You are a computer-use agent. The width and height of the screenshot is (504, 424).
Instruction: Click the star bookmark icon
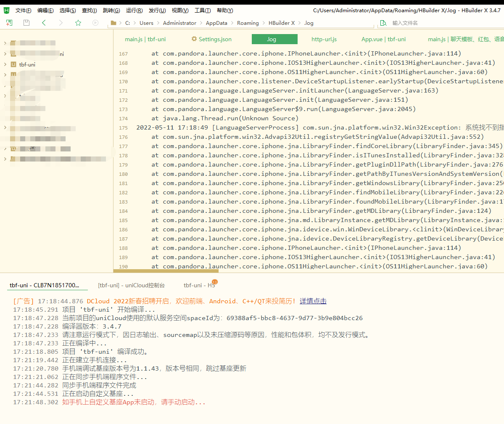tap(78, 23)
